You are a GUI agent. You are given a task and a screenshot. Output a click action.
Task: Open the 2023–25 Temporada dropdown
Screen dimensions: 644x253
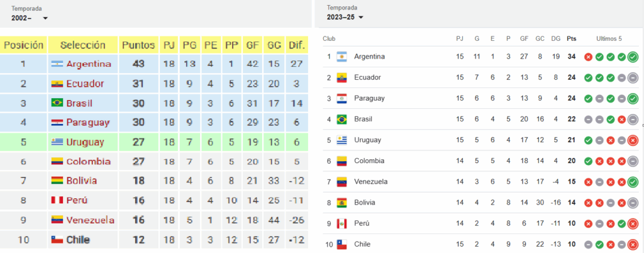click(345, 17)
